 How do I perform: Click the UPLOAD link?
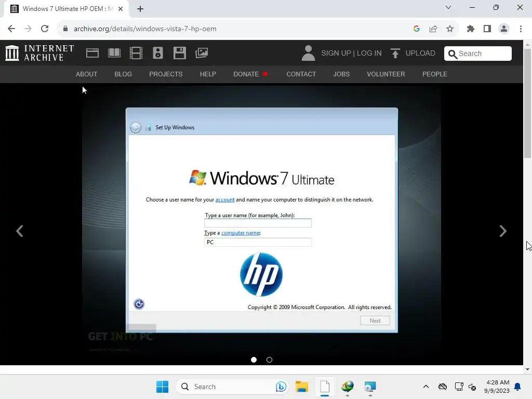click(x=420, y=54)
